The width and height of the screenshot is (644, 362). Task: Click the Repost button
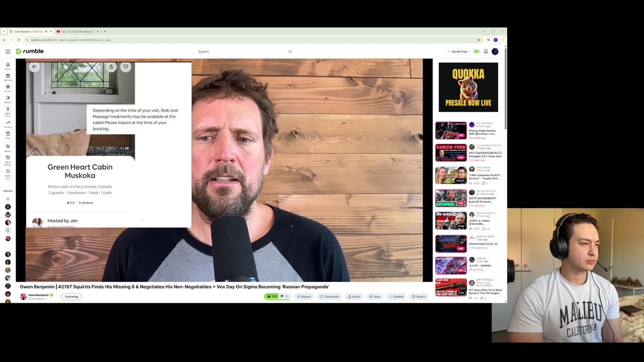pos(304,297)
